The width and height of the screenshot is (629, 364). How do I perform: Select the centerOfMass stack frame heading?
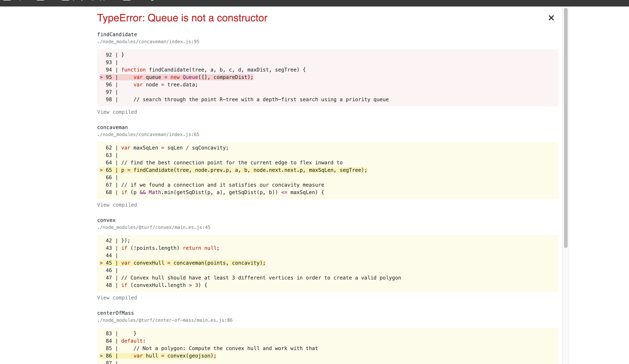pos(116,313)
